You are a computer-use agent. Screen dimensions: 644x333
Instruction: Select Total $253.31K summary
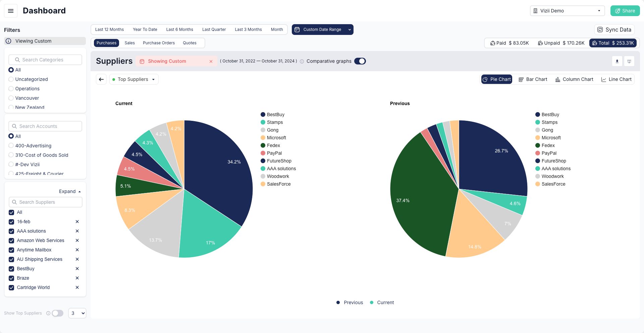coord(613,43)
